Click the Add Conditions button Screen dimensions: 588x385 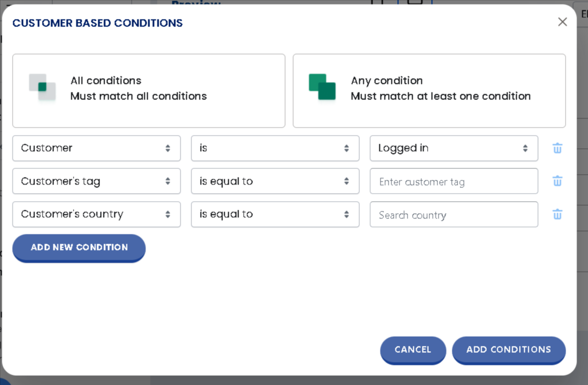pos(508,349)
